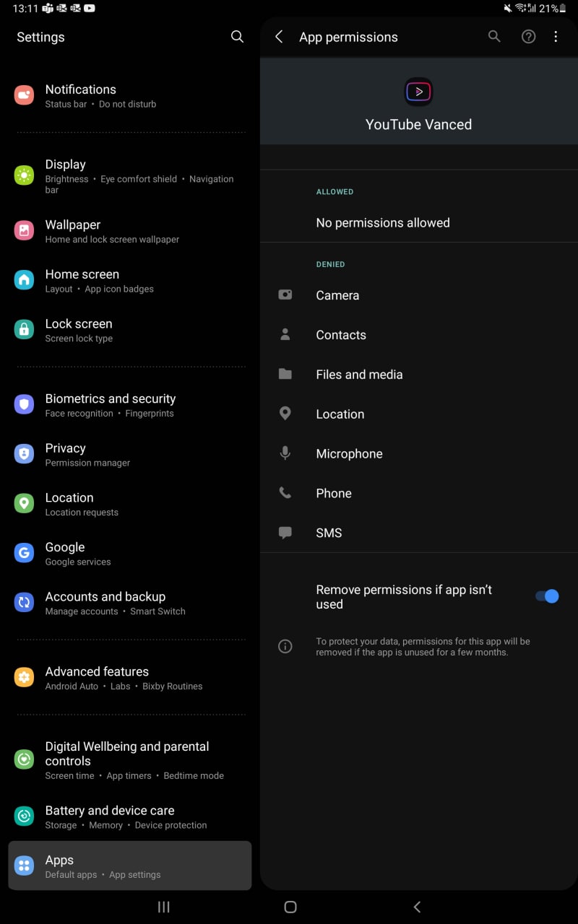578x924 pixels.
Task: Open Location settings entry
Action: tap(130, 504)
